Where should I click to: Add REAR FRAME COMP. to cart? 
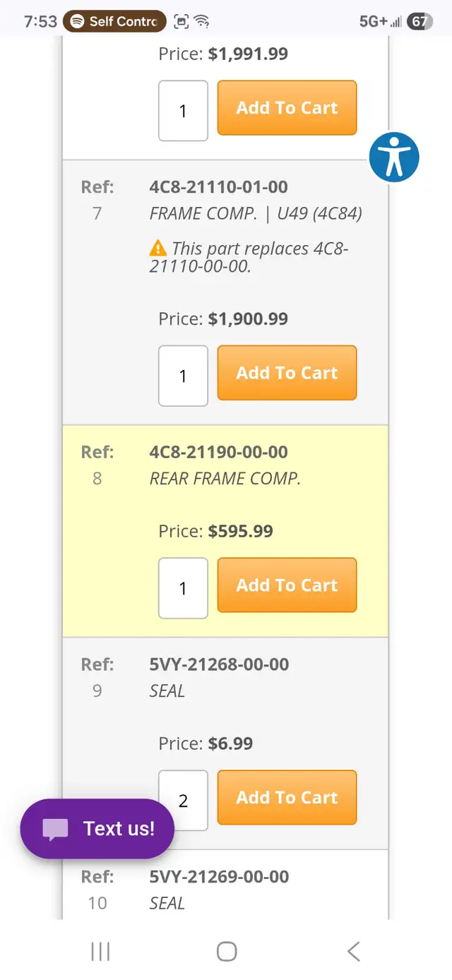[x=287, y=585]
